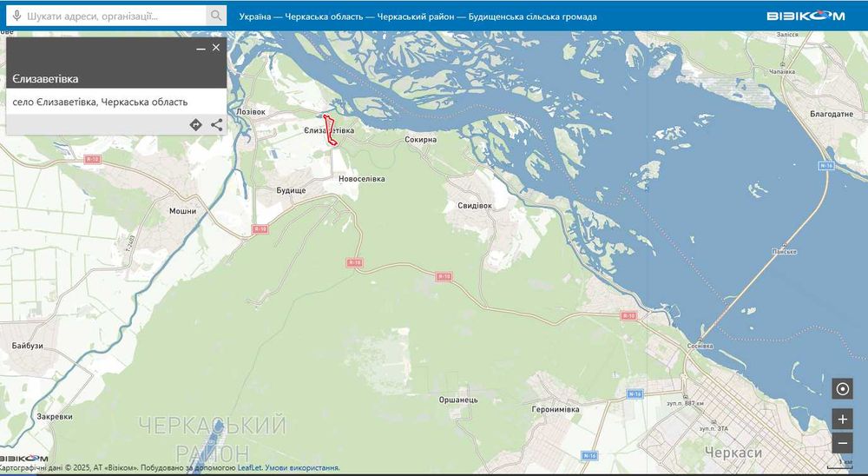Close the Єлизаветівка info panel
The width and height of the screenshot is (868, 476).
tap(216, 48)
